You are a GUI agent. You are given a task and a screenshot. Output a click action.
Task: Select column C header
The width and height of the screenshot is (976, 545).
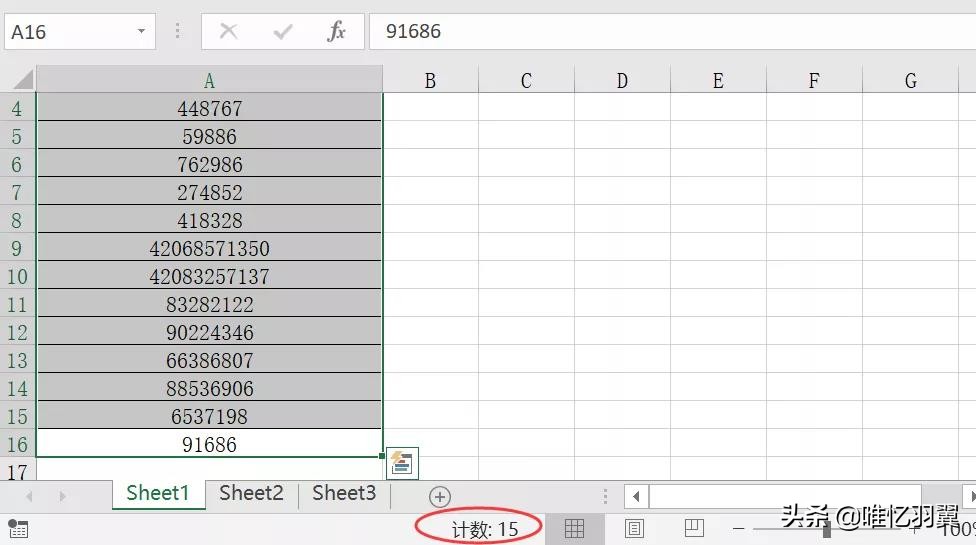(x=526, y=80)
